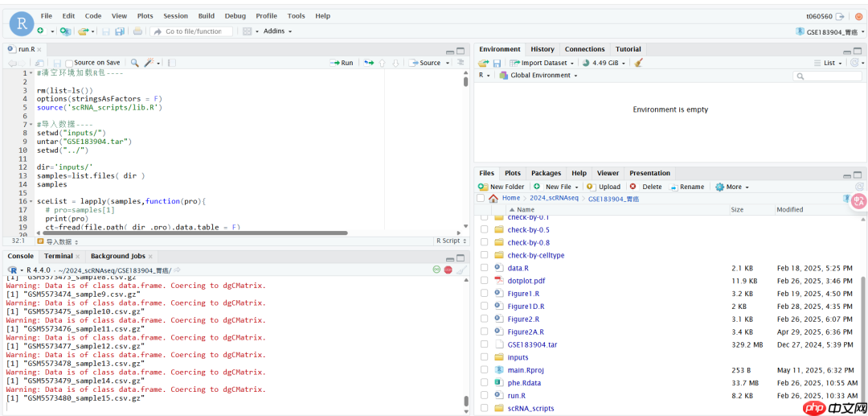Tick the checkbox beside dotplot.pdf
This screenshot has height=416, width=868.
(x=485, y=280)
